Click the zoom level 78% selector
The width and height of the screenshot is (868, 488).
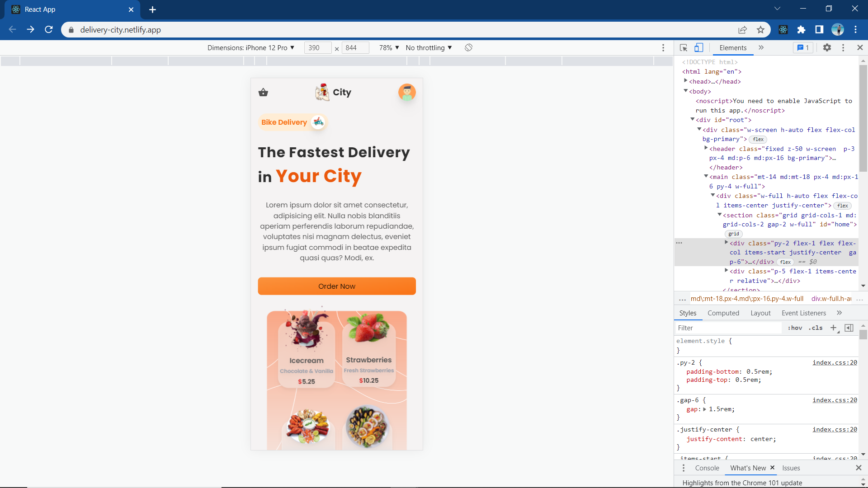[388, 47]
